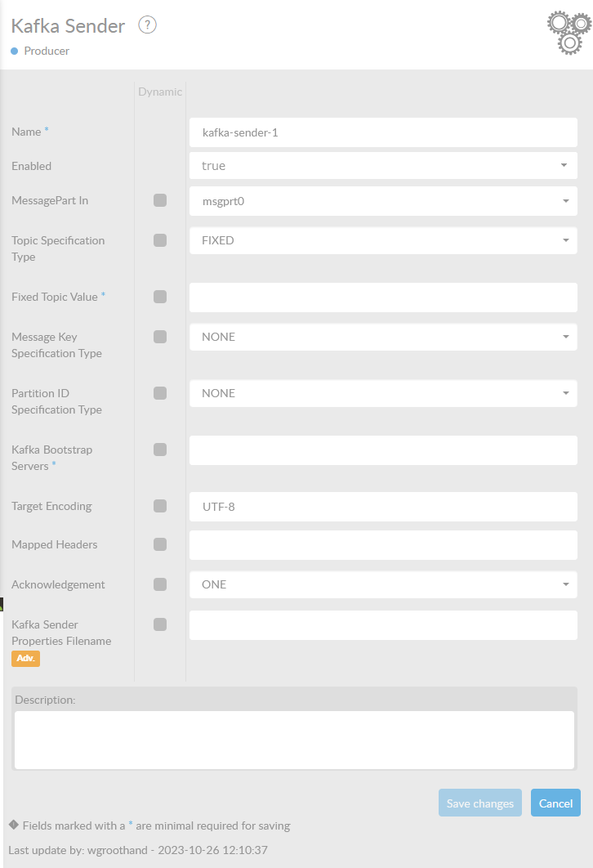593x868 pixels.
Task: Toggle Dynamic checkbox for Target Encoding
Action: click(160, 506)
